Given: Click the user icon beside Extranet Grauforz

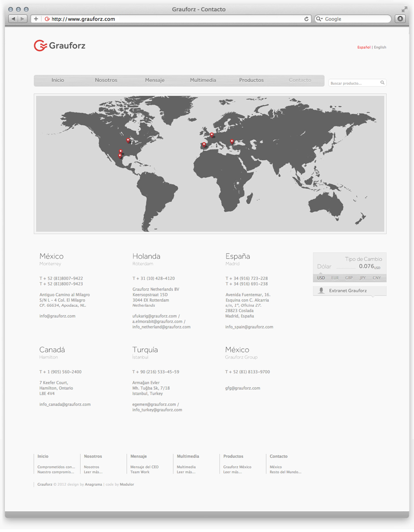Looking at the screenshot, I should (322, 290).
